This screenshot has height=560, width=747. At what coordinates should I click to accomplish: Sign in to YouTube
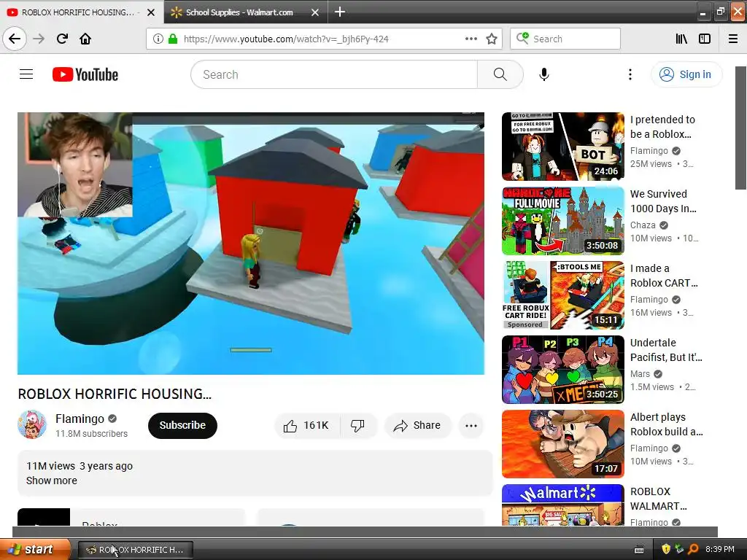pyautogui.click(x=686, y=74)
